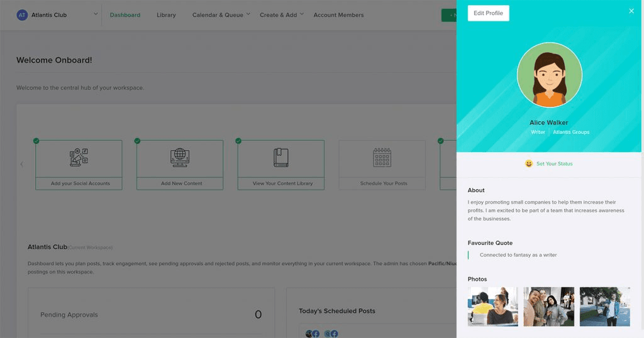Click the left carousel arrow on onboarding cards
The height and width of the screenshot is (338, 644).
pyautogui.click(x=22, y=164)
